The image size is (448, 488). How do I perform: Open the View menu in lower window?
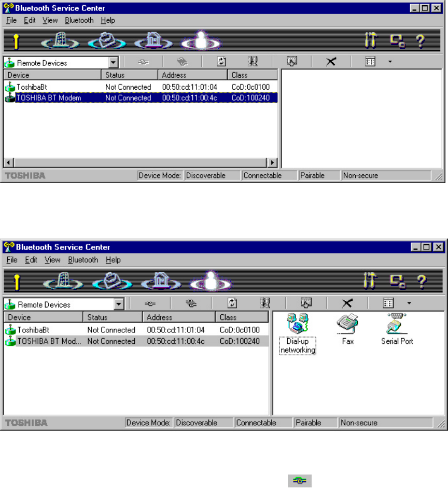point(52,260)
